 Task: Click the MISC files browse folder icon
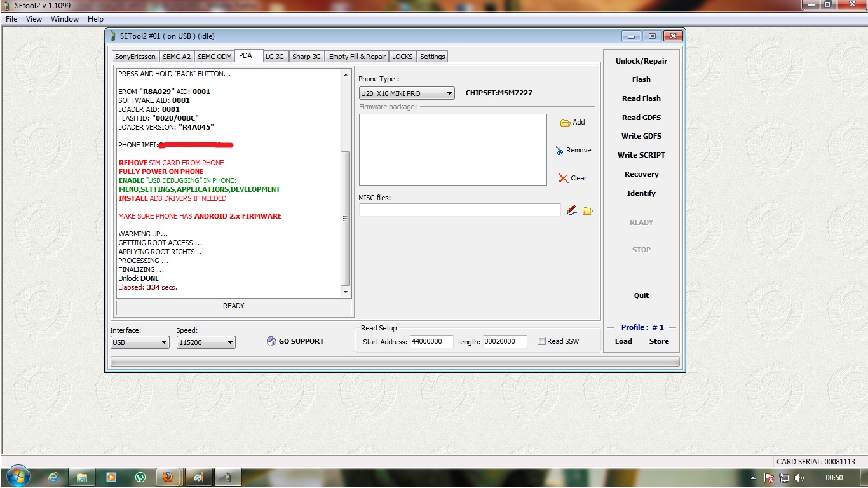pos(587,210)
